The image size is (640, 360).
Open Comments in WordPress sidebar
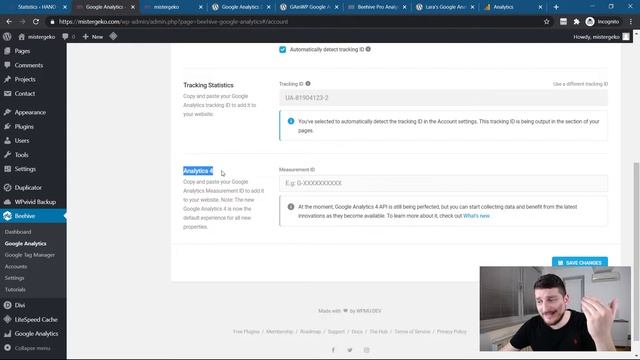point(29,65)
